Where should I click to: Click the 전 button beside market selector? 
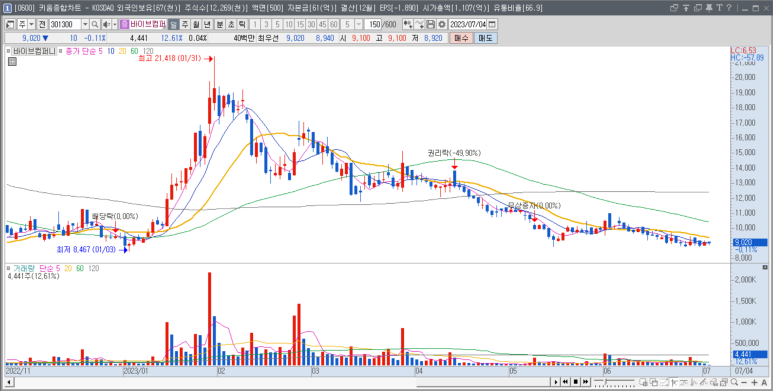tap(42, 25)
